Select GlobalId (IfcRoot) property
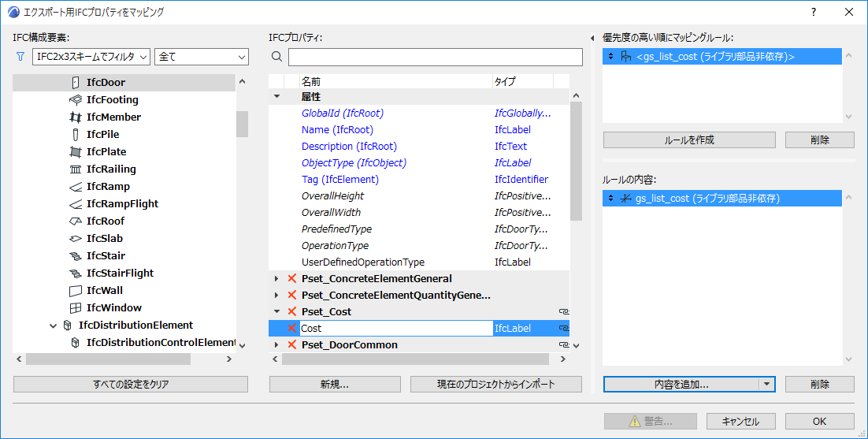Image resolution: width=868 pixels, height=439 pixels. point(419,113)
